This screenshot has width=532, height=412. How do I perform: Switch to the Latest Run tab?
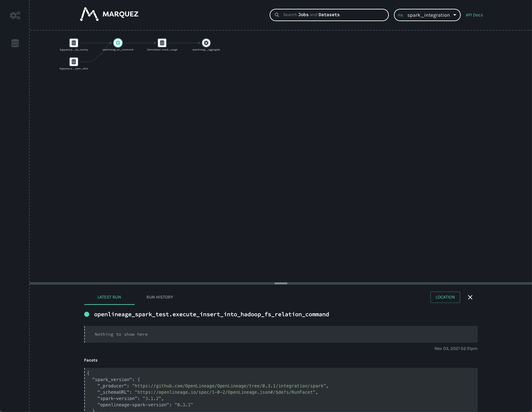[109, 297]
